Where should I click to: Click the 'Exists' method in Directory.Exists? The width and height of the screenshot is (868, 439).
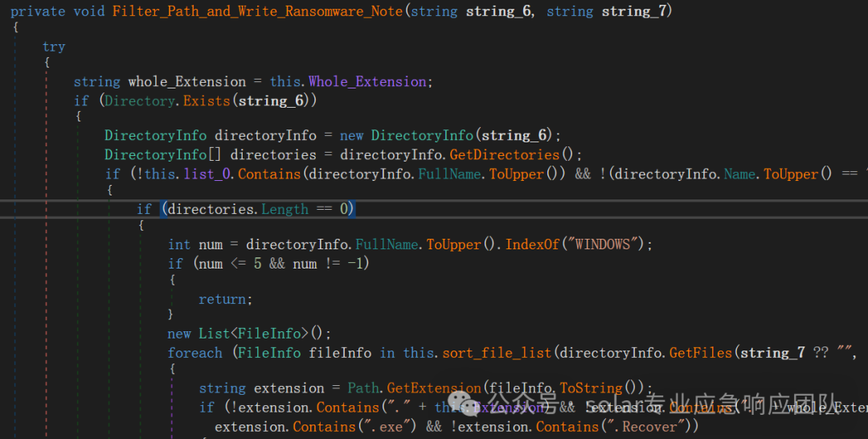click(x=207, y=101)
